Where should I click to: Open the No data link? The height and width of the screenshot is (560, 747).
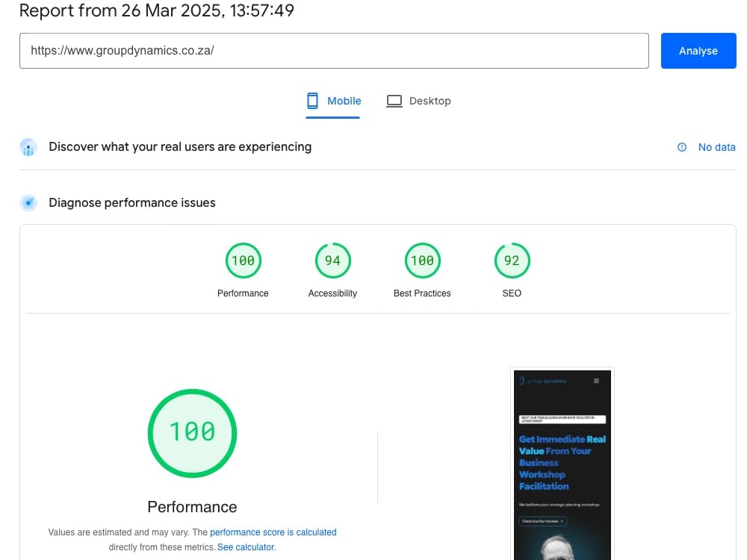[x=716, y=147]
